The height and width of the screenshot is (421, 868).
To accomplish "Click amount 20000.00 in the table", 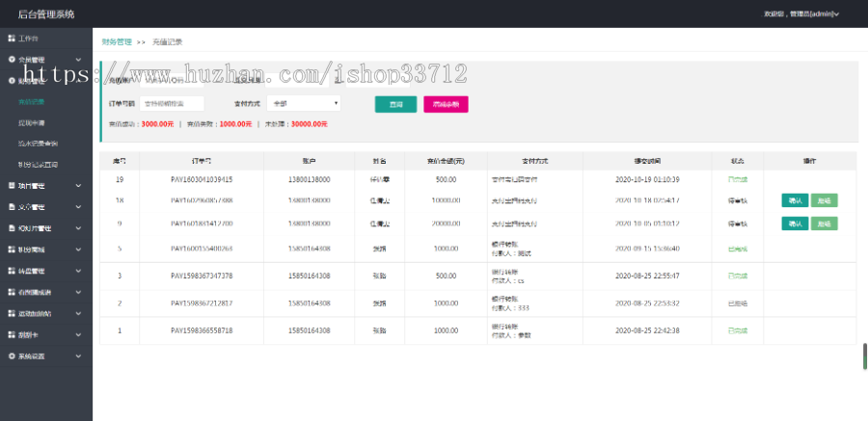I will point(446,224).
